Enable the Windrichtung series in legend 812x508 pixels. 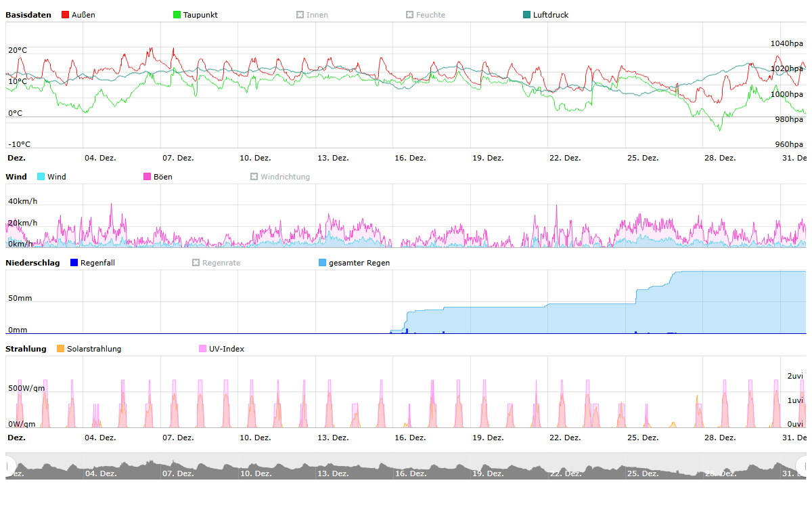pos(254,177)
